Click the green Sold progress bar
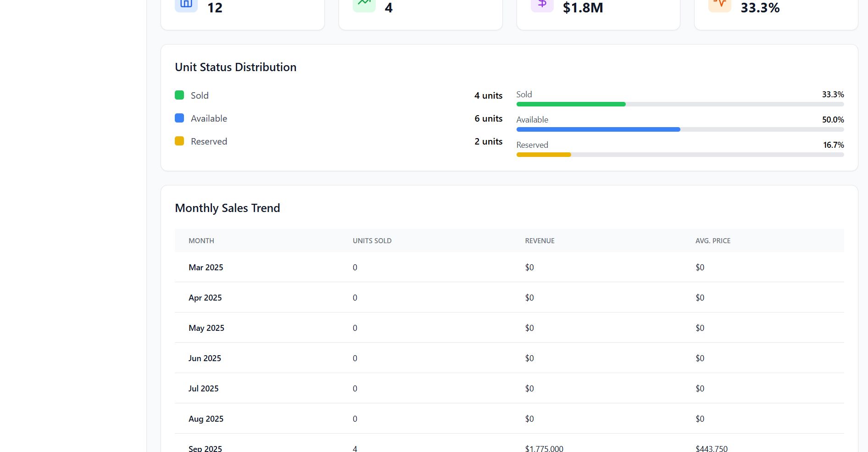Image resolution: width=868 pixels, height=452 pixels. 571,104
